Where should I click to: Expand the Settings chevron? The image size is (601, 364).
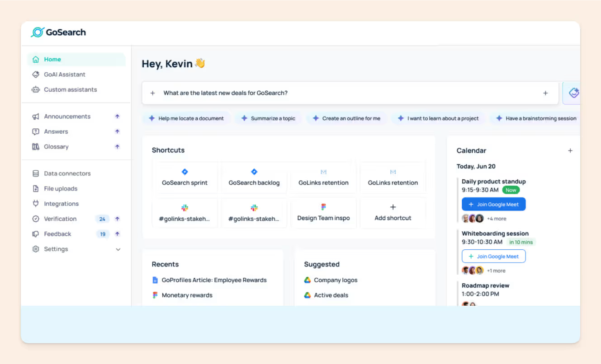[118, 249]
